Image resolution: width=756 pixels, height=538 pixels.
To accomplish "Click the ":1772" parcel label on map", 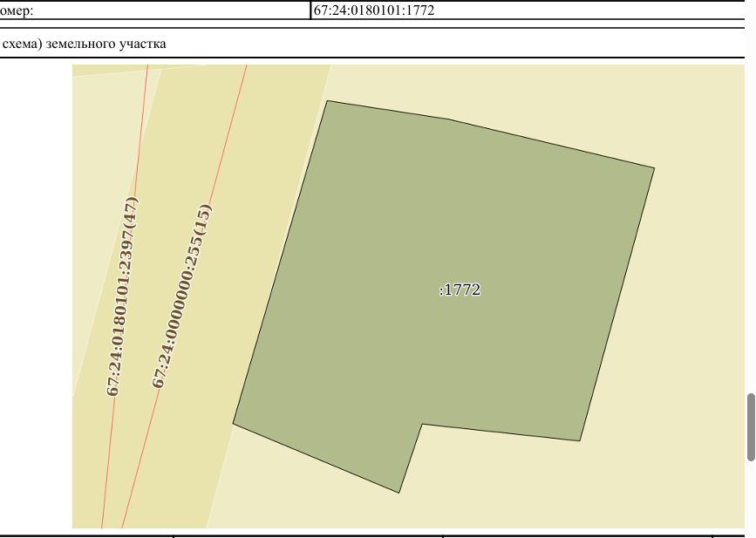I will [460, 289].
